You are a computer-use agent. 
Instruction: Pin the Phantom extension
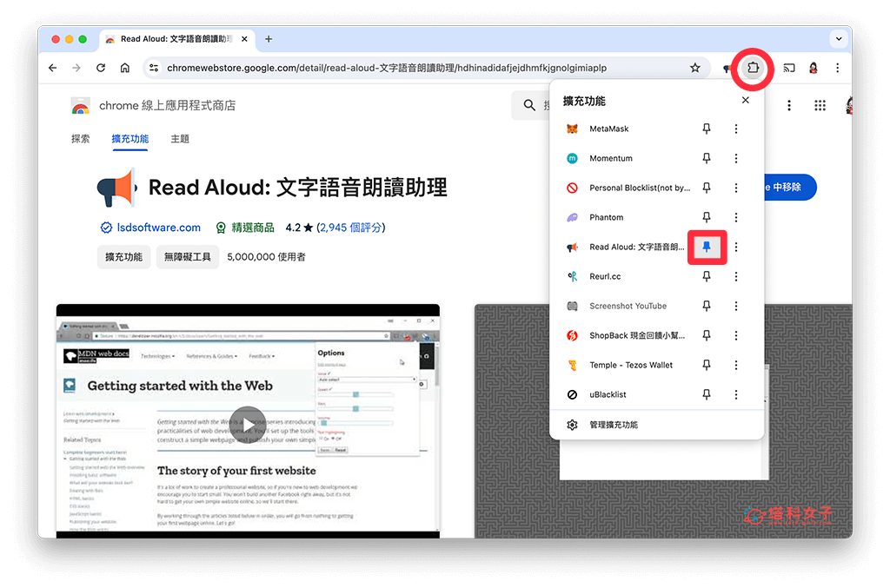click(x=706, y=217)
